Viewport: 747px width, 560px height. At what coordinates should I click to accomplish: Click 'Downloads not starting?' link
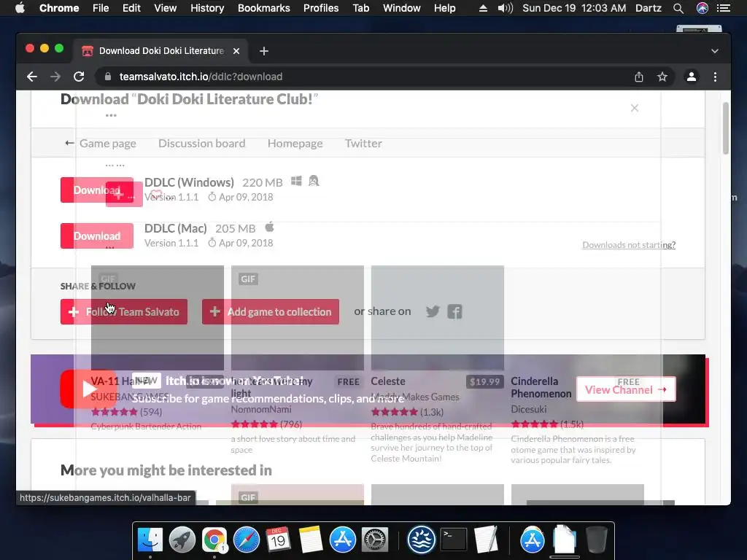pos(629,245)
